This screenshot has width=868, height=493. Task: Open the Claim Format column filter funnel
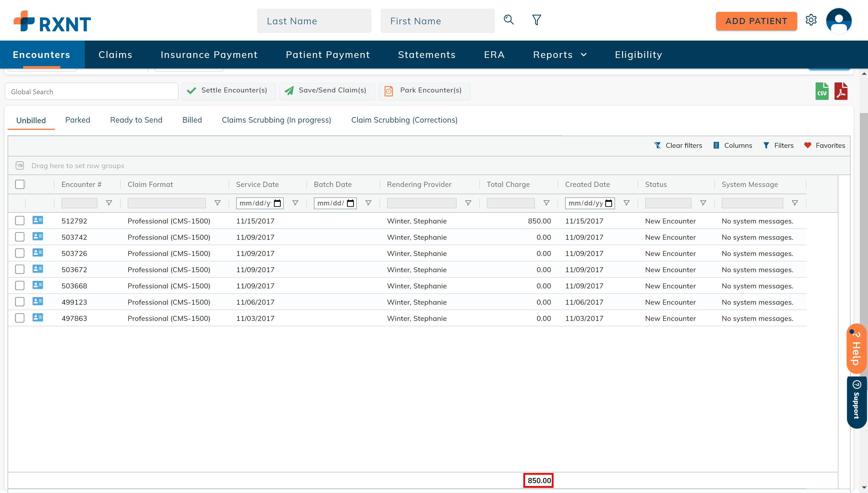[218, 203]
